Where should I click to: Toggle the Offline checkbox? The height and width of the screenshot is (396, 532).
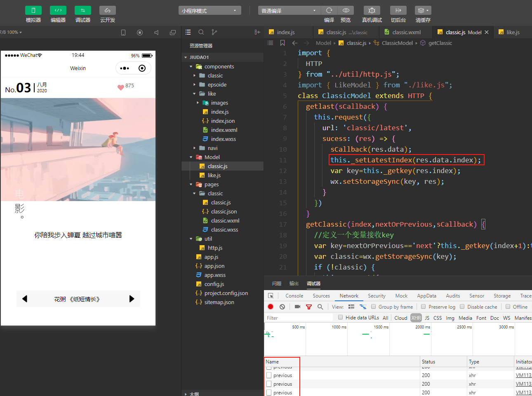[508, 307]
